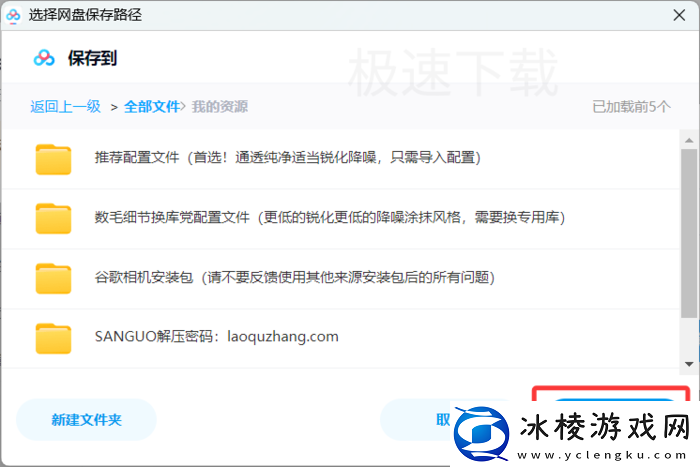
Task: Open the 谷歌相机安装包 folder icon
Action: click(53, 279)
